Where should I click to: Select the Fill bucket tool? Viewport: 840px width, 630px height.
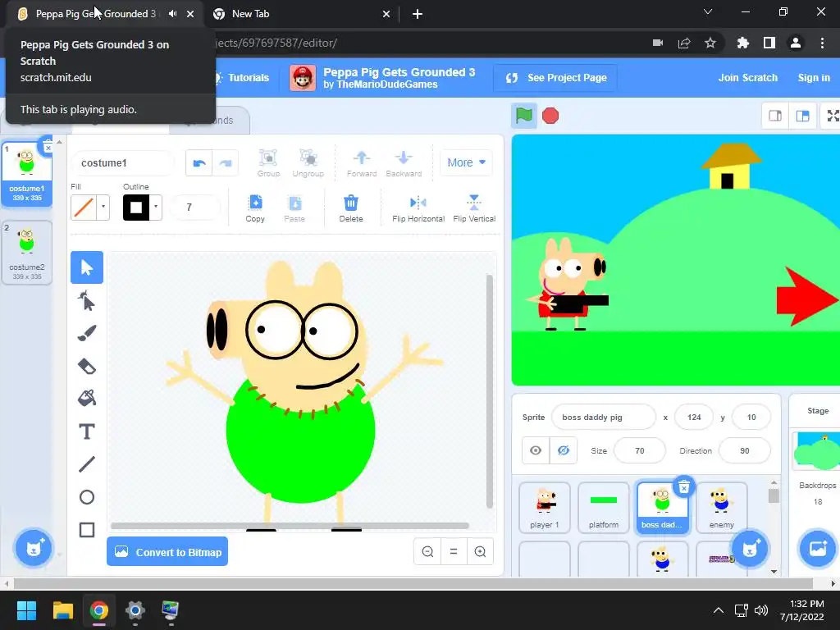coord(87,399)
